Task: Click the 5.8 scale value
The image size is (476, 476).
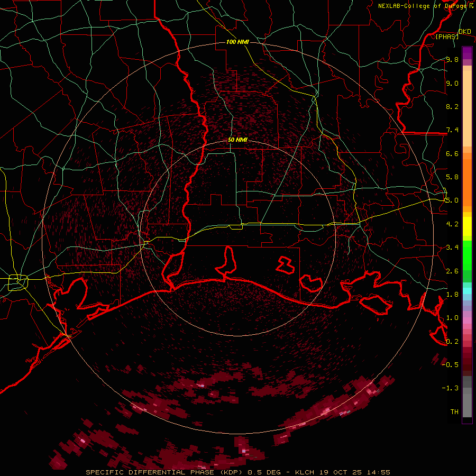Action: [452, 177]
